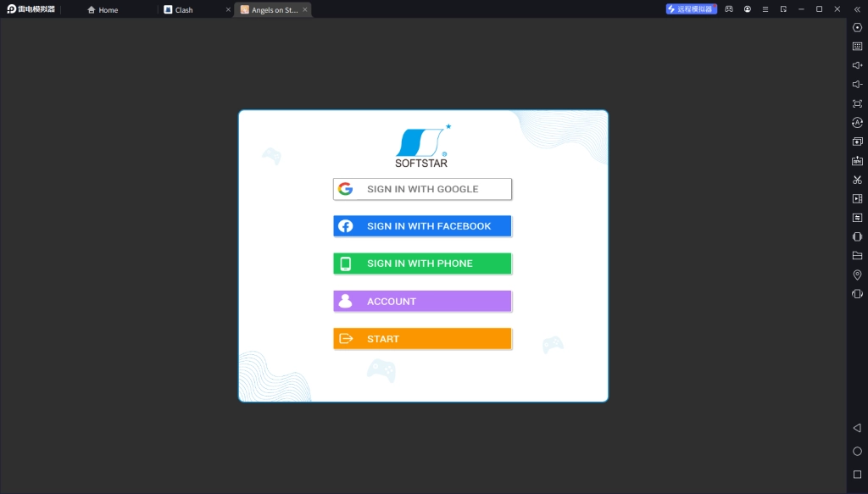Close the Clash tab
Image resolution: width=868 pixels, height=494 pixels.
point(228,10)
